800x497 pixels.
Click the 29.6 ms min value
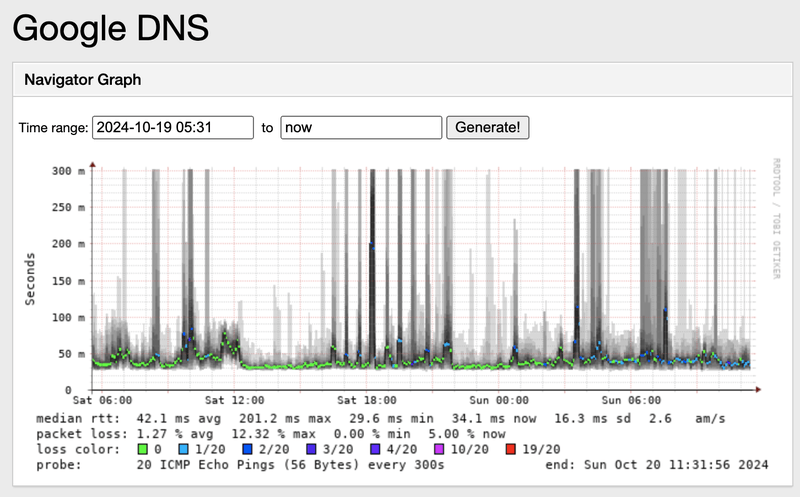tap(391, 418)
